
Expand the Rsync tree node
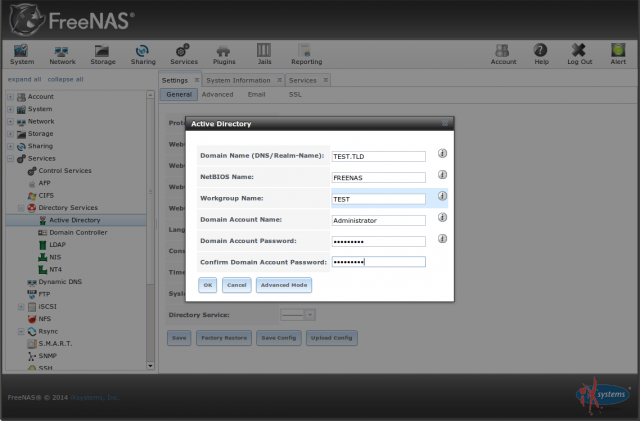tap(21, 331)
